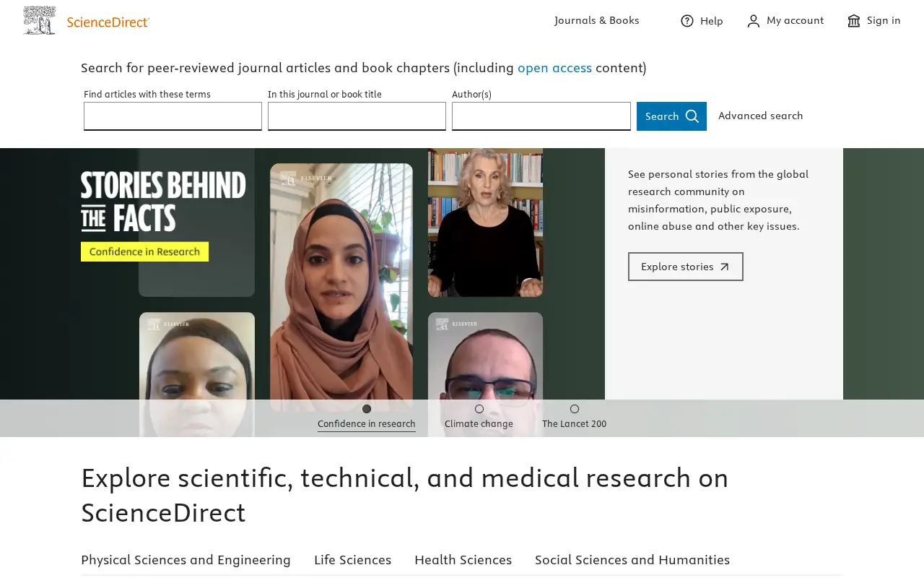Open Life Sciences tab
924x578 pixels.
click(x=352, y=560)
